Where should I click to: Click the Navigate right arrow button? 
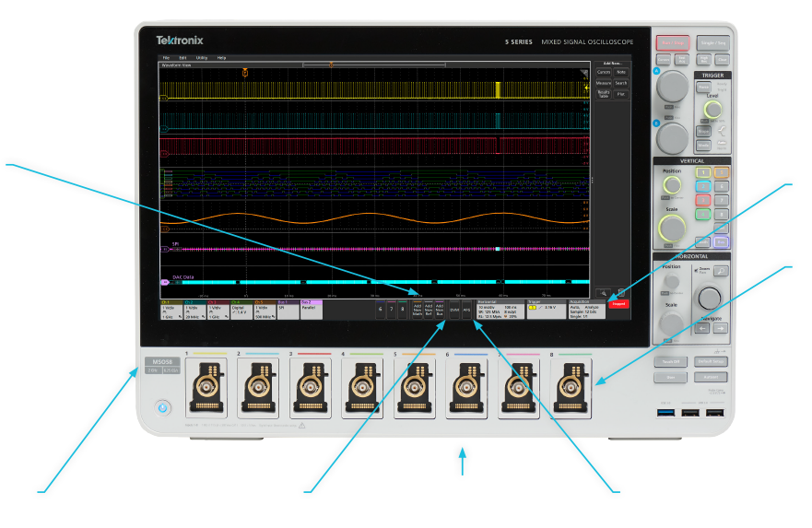(x=721, y=328)
